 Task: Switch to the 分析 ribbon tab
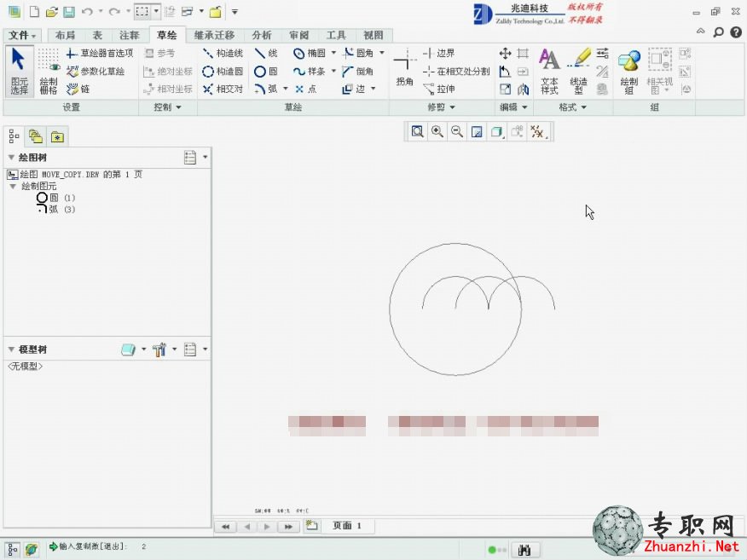coord(262,35)
